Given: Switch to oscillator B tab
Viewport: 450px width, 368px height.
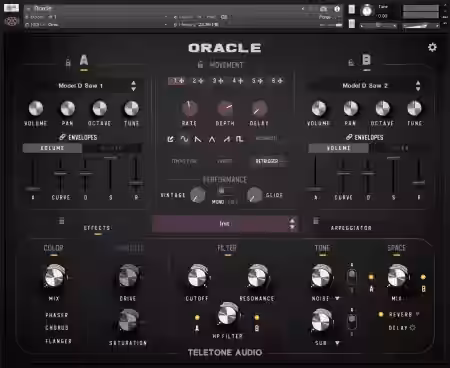Looking at the screenshot, I should tap(366, 60).
